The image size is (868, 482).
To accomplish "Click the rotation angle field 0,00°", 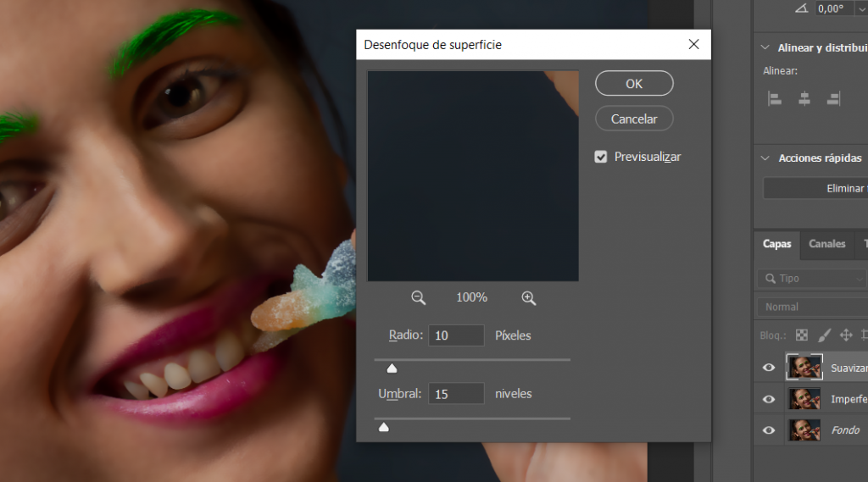I will tap(834, 8).
